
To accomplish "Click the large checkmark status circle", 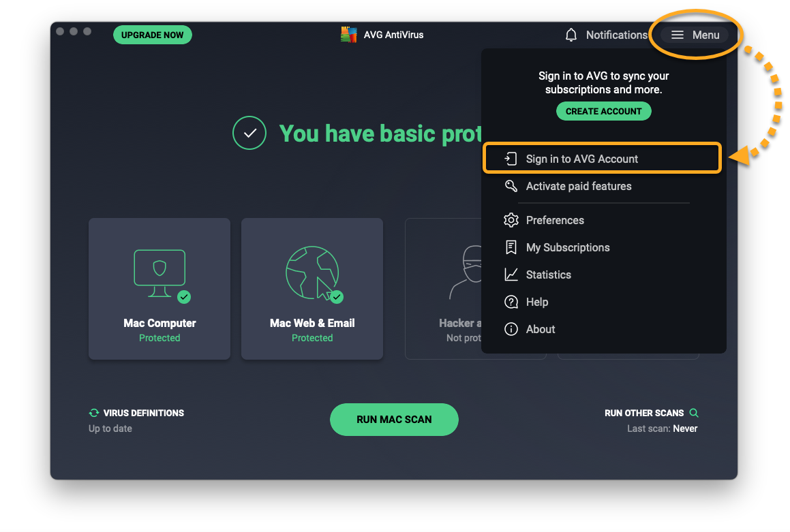I will click(249, 133).
